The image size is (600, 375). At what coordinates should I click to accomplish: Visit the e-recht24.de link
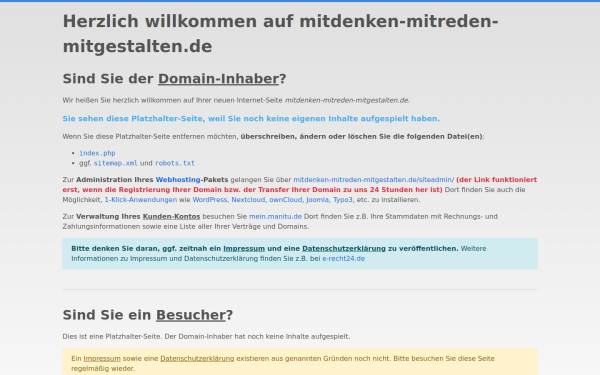point(344,259)
